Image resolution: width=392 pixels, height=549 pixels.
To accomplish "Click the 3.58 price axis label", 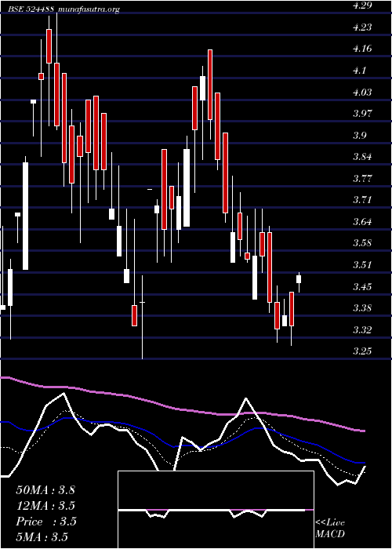I will tap(363, 243).
